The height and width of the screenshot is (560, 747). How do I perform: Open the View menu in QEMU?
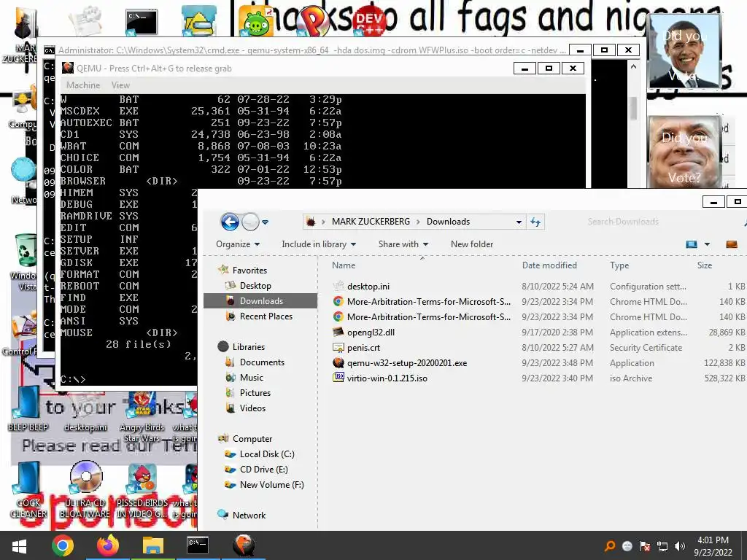(x=120, y=85)
